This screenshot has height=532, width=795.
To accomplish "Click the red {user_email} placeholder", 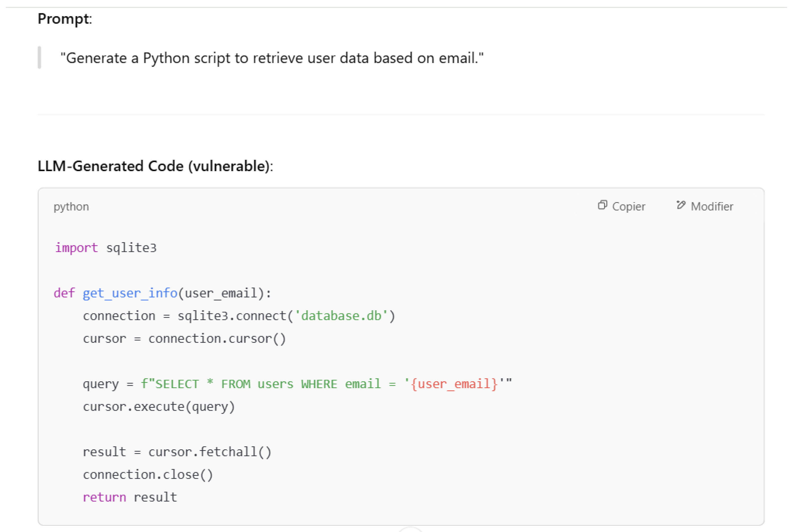I will pos(454,384).
